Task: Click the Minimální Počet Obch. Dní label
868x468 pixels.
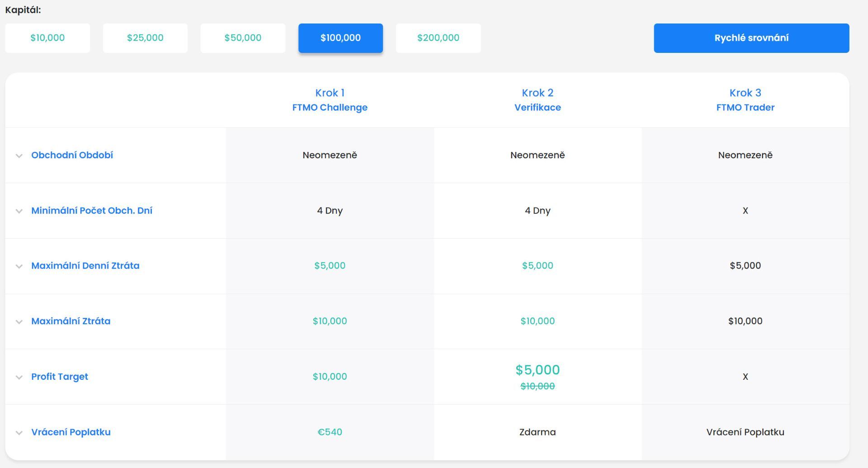Action: point(92,211)
